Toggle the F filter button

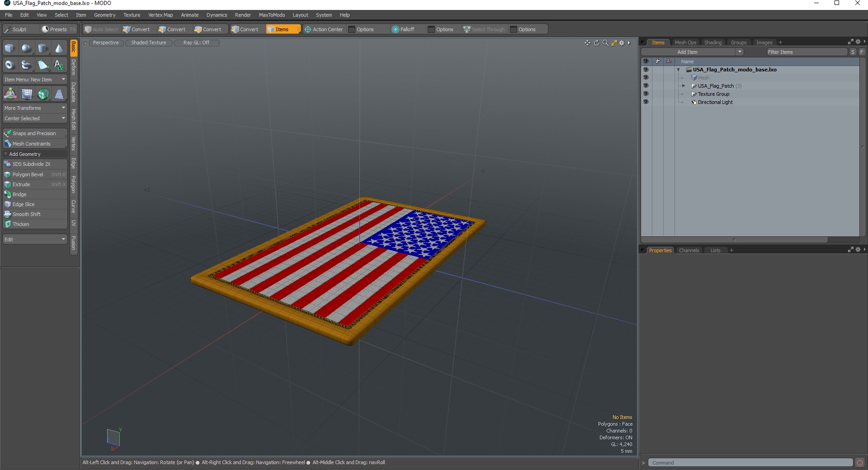click(862, 52)
